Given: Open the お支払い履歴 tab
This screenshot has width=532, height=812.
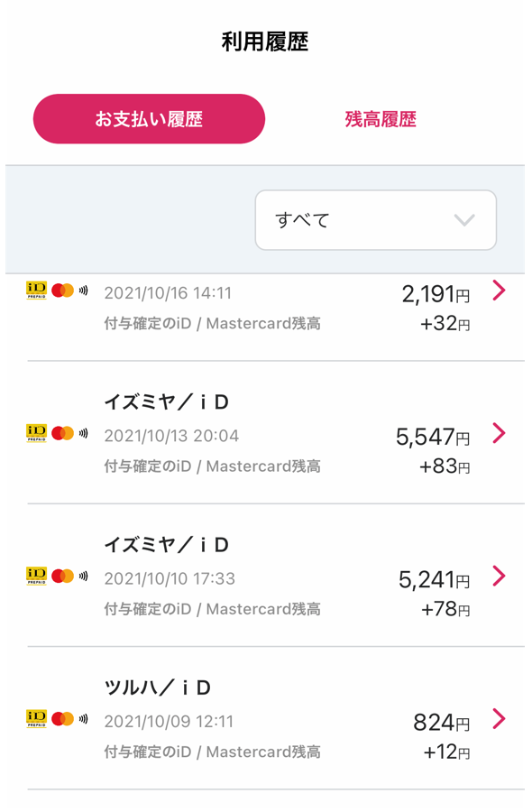Looking at the screenshot, I should point(149,118).
